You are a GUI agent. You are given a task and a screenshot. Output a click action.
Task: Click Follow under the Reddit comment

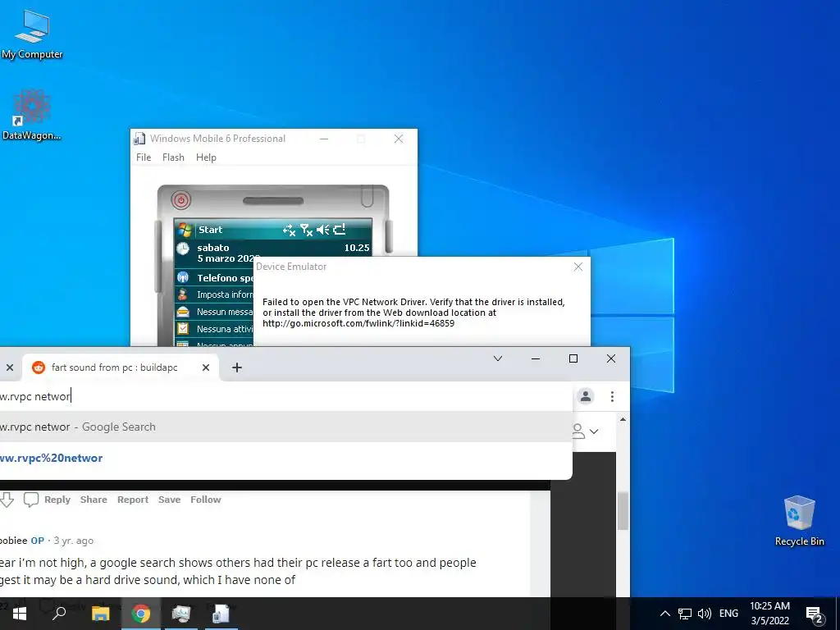coord(206,500)
